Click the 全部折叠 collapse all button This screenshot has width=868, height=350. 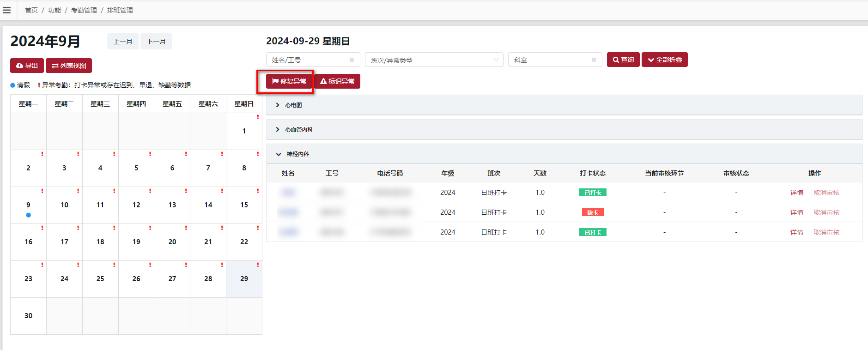click(665, 60)
